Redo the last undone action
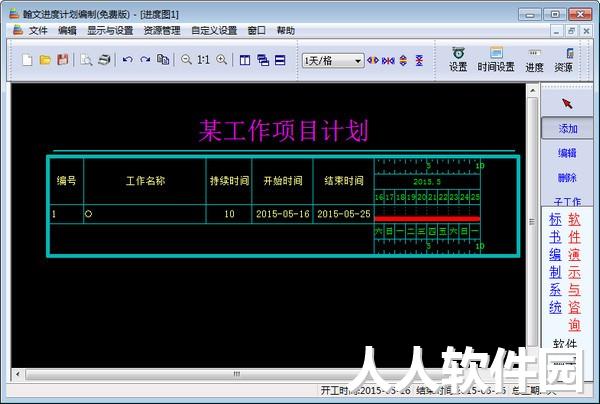The width and height of the screenshot is (600, 404). tap(145, 60)
